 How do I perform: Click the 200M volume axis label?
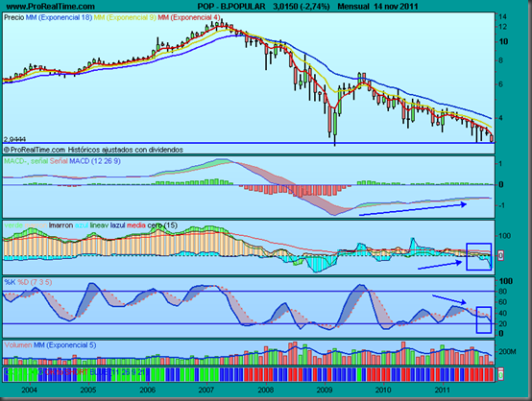tap(507, 352)
